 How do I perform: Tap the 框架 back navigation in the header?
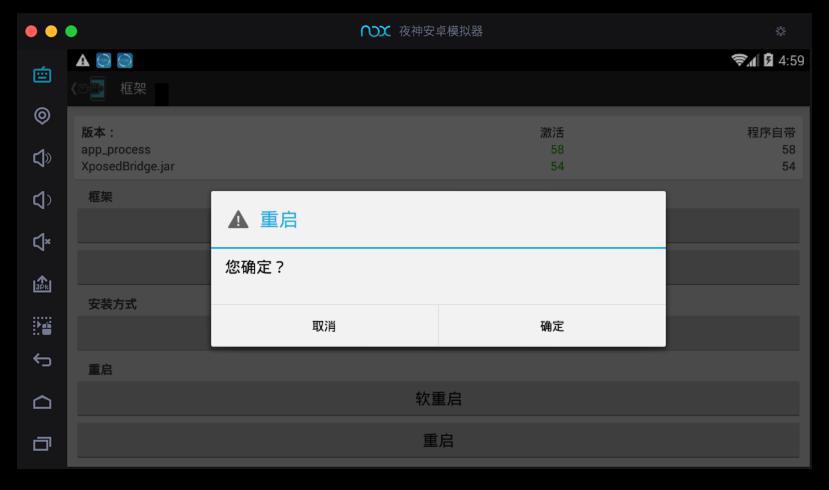tap(109, 89)
